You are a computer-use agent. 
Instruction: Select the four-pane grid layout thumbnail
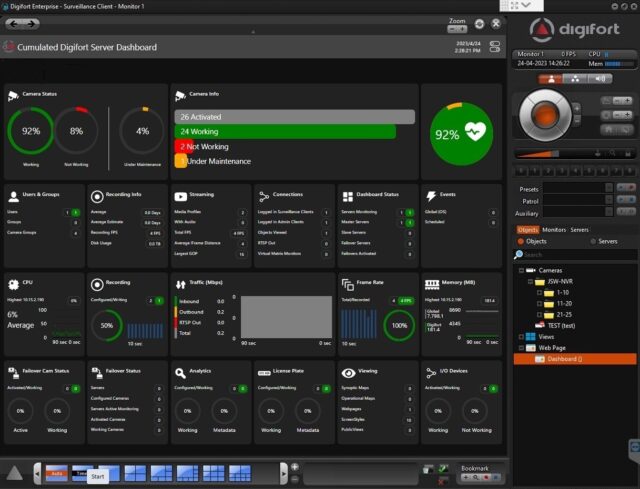coord(135,473)
